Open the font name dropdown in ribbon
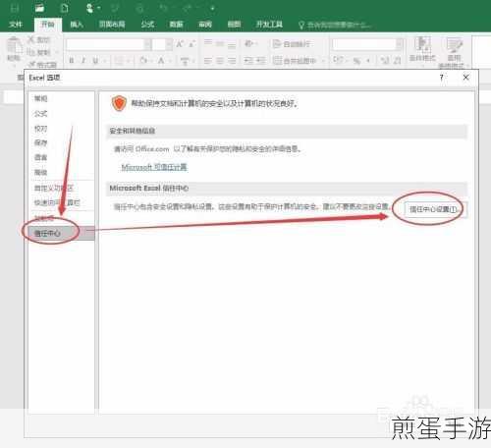Viewport: 491px width, 448px height. coord(147,44)
